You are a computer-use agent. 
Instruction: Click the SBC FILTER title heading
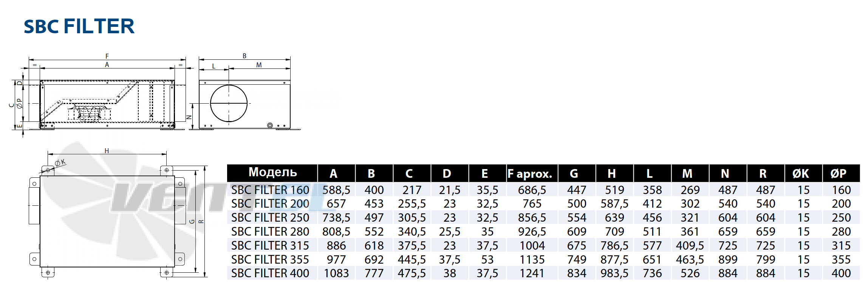point(79,26)
